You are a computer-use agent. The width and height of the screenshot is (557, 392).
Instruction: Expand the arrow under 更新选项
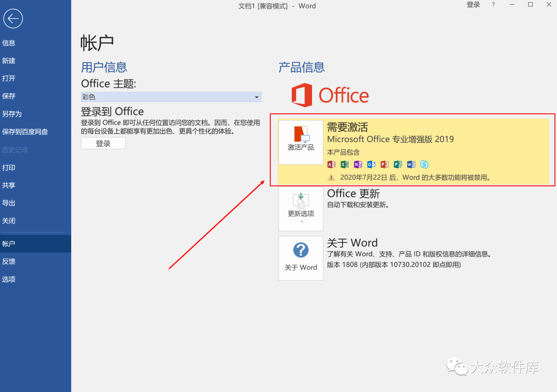pyautogui.click(x=301, y=223)
